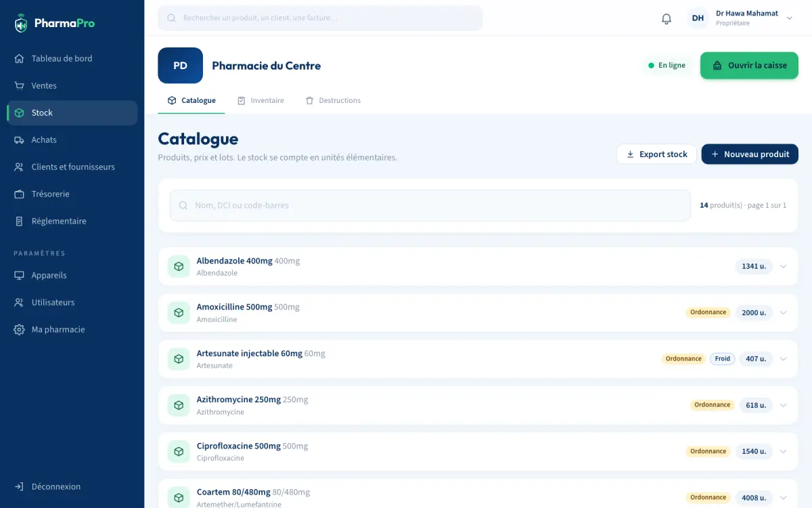Image resolution: width=812 pixels, height=508 pixels.
Task: Switch to the Inventaire tab
Action: pos(261,100)
